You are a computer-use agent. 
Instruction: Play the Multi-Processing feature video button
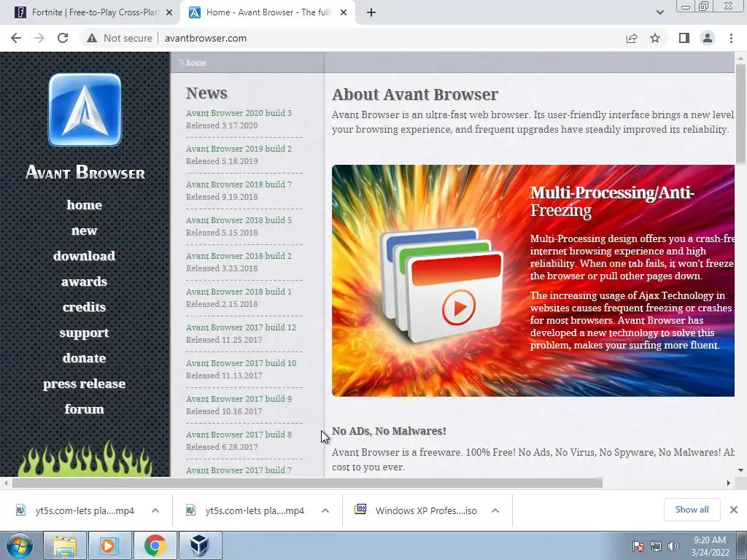pos(459,308)
